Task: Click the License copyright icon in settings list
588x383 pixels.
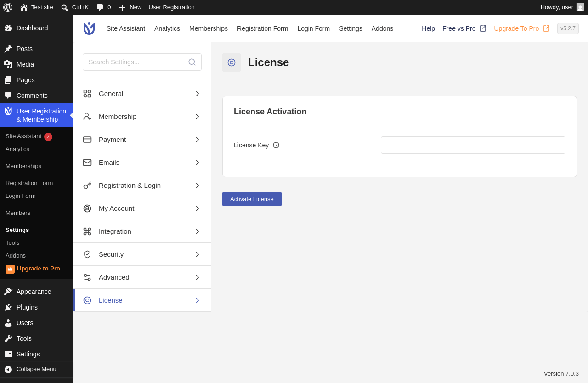Action: tap(87, 300)
